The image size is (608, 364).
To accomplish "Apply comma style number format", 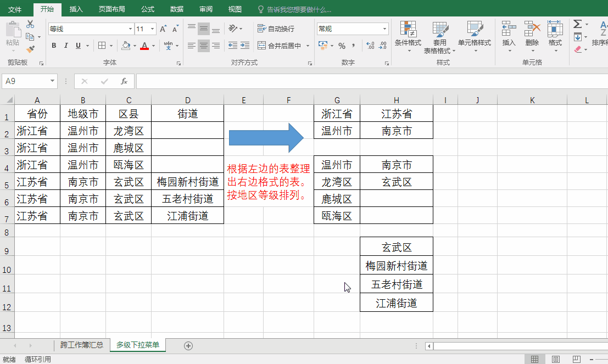I will point(354,46).
